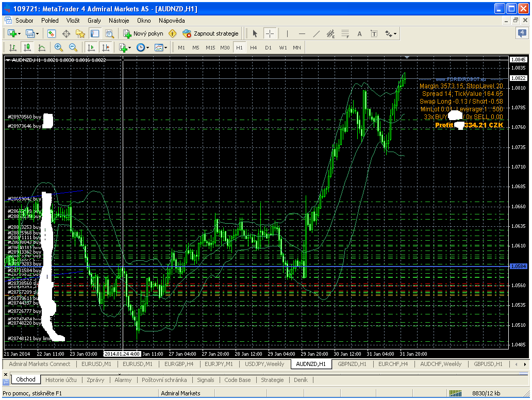This screenshot has height=400, width=532.
Task: Expand the arrows objects dropdown
Action: pyautogui.click(x=395, y=34)
